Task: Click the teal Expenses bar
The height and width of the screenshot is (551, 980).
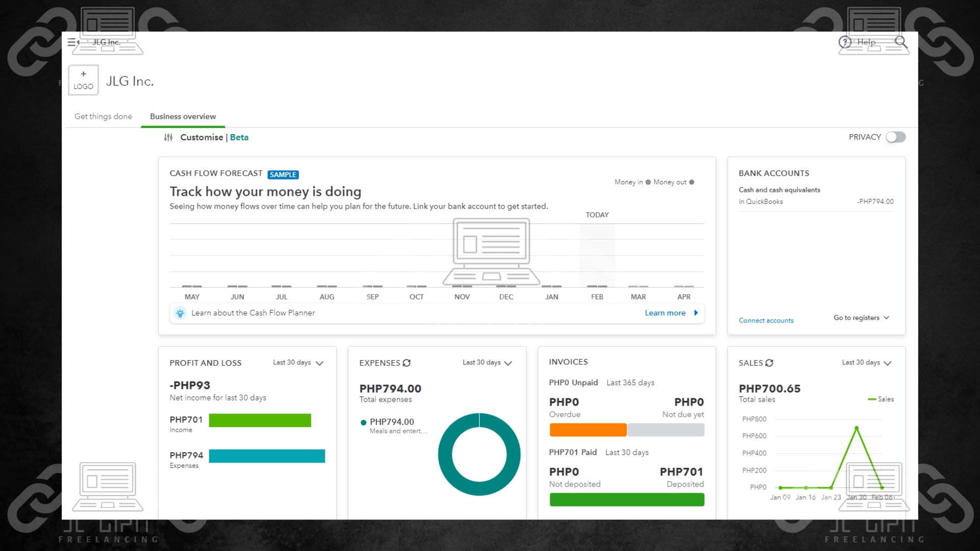Action: (x=267, y=456)
